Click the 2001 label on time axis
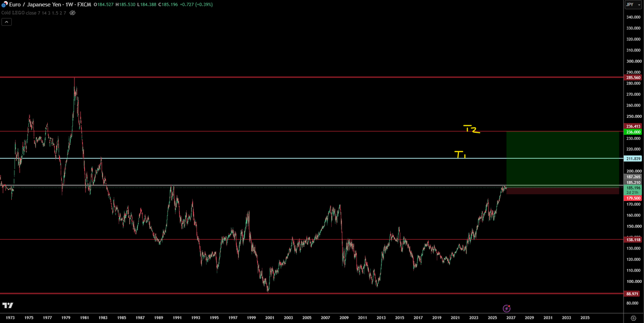Image resolution: width=644 pixels, height=323 pixels. coord(269,318)
